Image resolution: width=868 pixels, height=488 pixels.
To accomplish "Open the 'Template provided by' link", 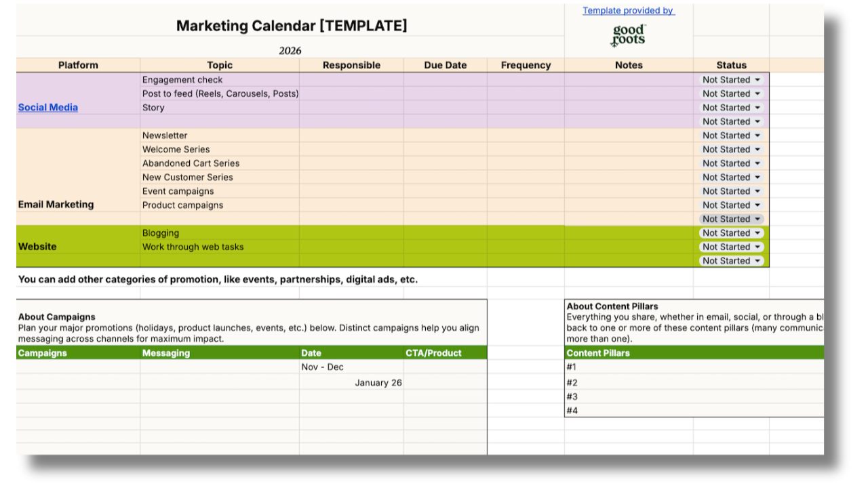I will coord(628,10).
